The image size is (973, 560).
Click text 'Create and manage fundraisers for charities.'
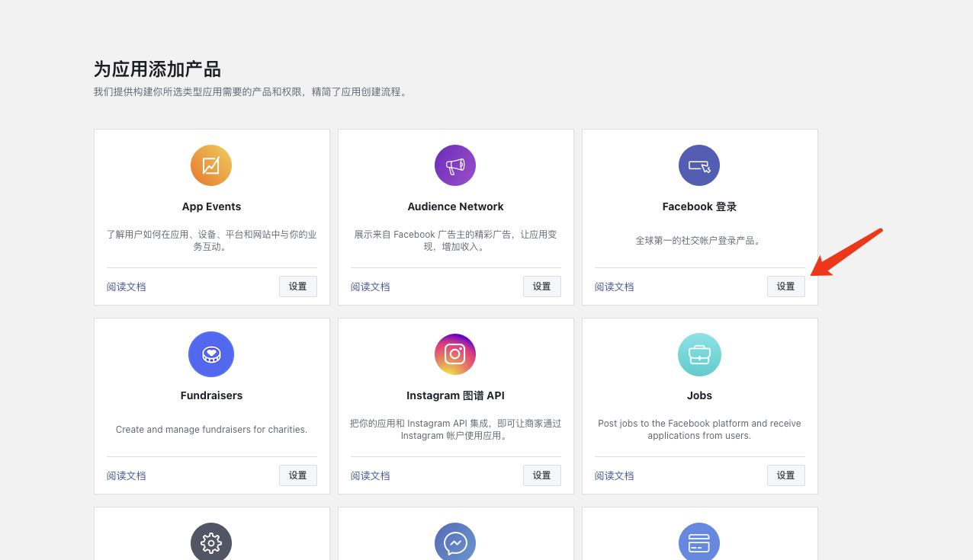coord(211,430)
